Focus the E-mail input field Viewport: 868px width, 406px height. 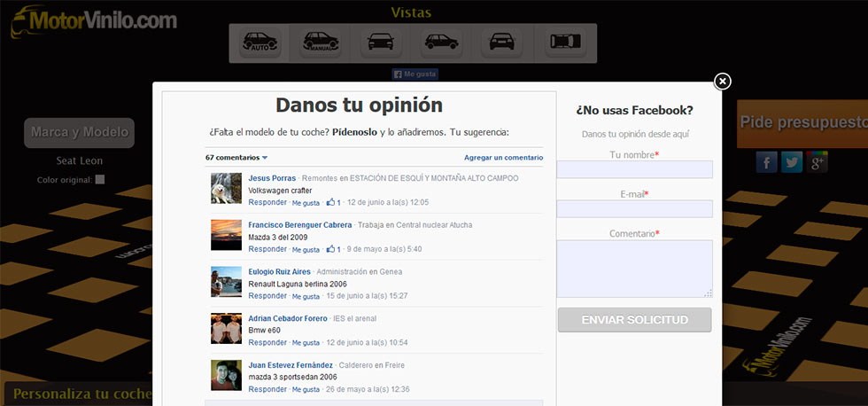(634, 209)
